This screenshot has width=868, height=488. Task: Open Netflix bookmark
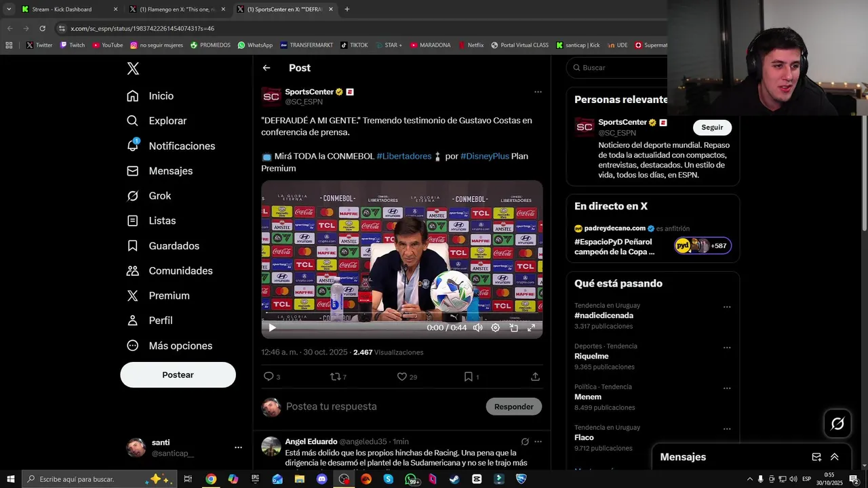[x=471, y=45]
